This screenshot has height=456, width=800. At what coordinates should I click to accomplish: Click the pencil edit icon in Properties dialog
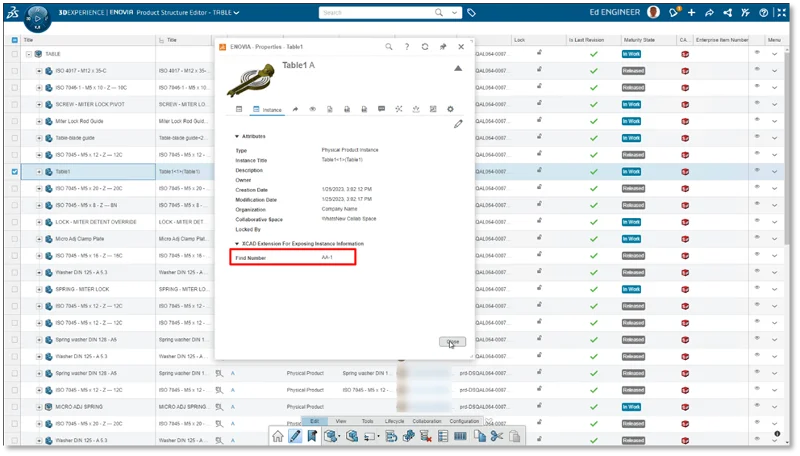[x=458, y=123]
